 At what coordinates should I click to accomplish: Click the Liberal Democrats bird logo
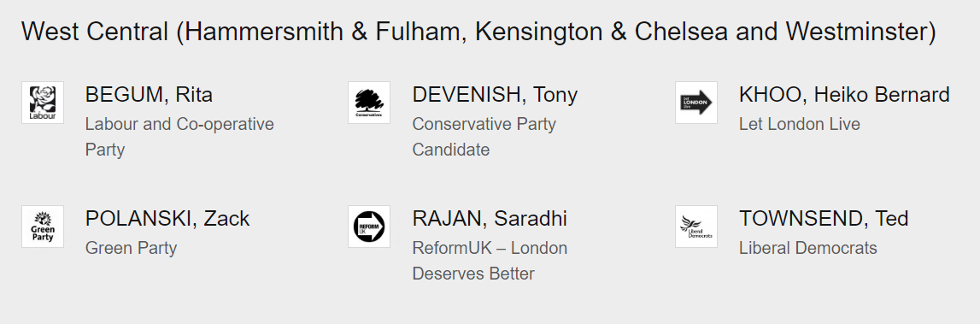696,227
